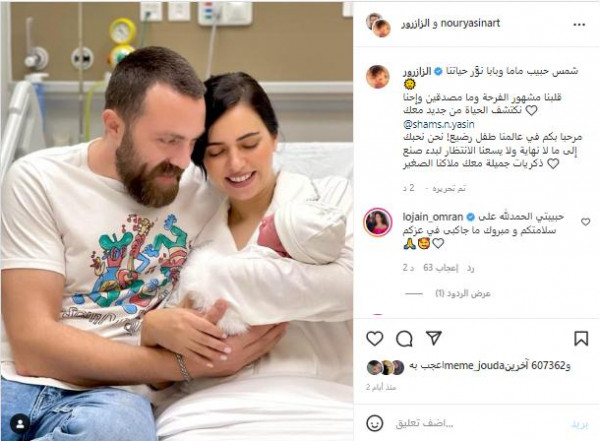Open lojain_omran username link
The height and width of the screenshot is (441, 600).
pyautogui.click(x=433, y=217)
